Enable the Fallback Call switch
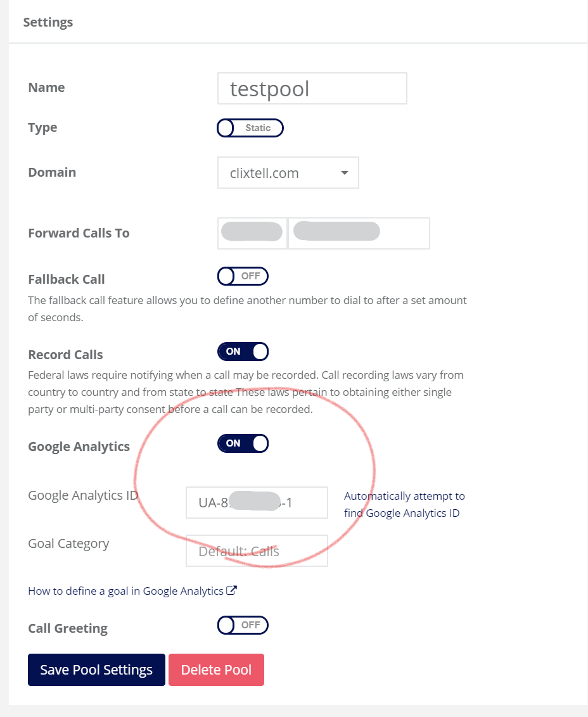 [x=243, y=276]
